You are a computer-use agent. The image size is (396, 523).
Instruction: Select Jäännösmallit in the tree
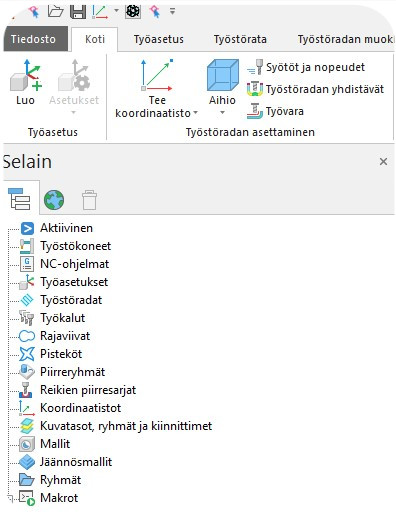[76, 462]
